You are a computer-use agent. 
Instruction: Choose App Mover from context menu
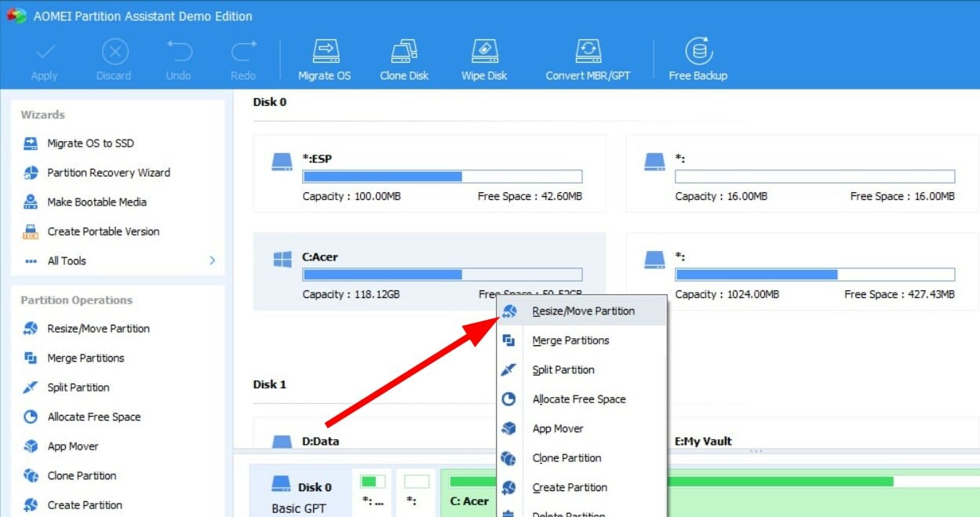(581, 429)
